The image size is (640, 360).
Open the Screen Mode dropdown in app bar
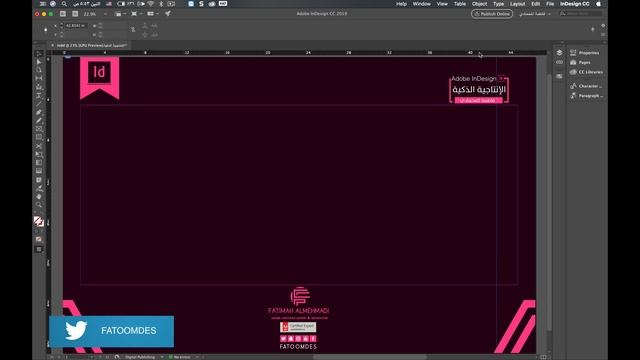136,14
